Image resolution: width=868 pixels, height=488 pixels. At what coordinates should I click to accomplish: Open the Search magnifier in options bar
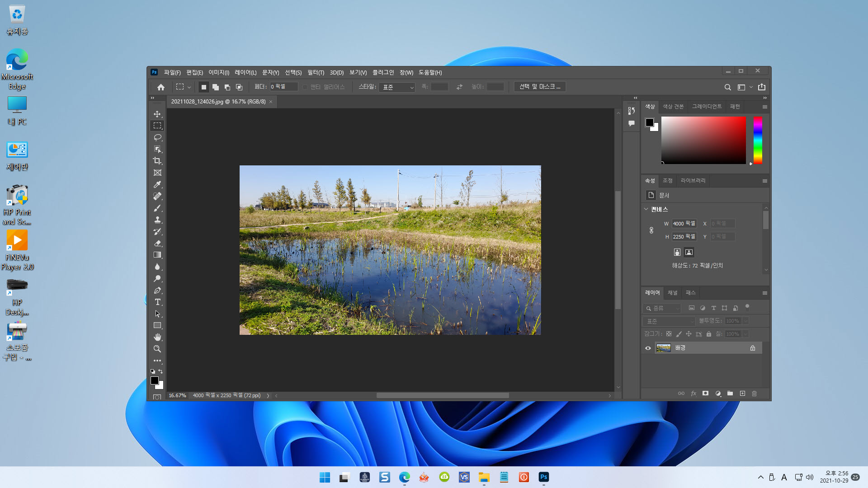[x=727, y=87]
